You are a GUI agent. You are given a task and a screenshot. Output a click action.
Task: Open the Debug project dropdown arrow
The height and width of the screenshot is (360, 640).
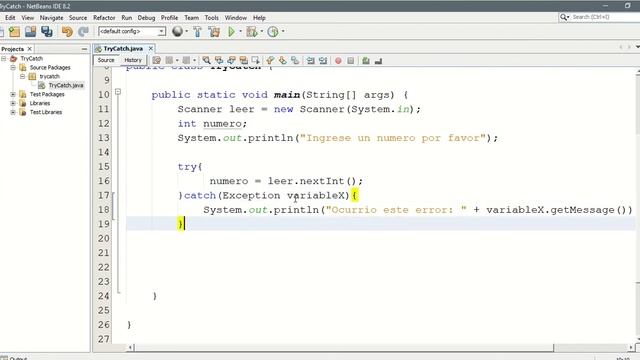coord(262,31)
